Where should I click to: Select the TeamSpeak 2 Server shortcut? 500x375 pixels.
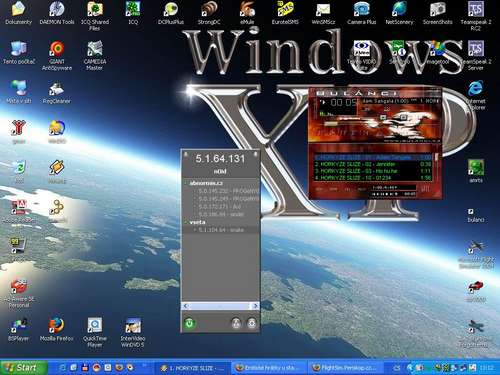click(x=476, y=56)
